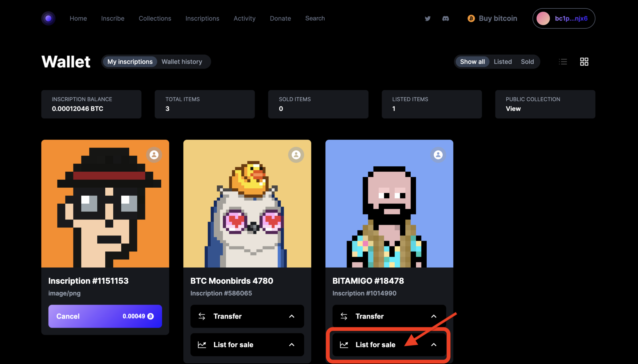Filter inscriptions by Listed
The image size is (638, 364).
[x=502, y=62]
